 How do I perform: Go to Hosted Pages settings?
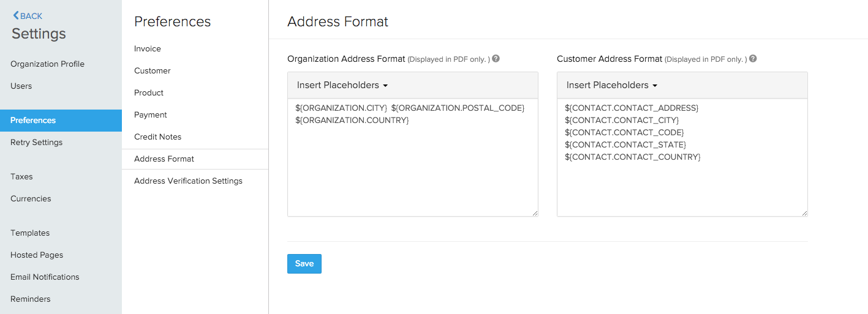(x=37, y=255)
